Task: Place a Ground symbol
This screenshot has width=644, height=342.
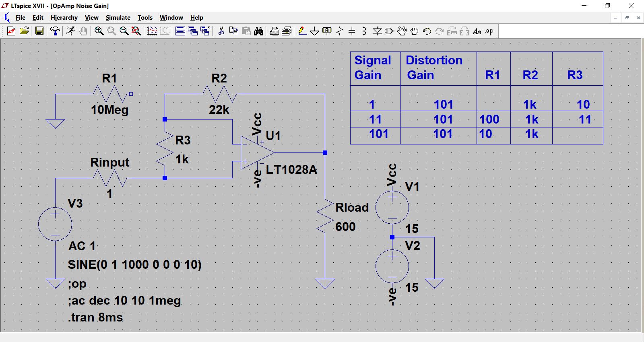Action: coord(315,31)
